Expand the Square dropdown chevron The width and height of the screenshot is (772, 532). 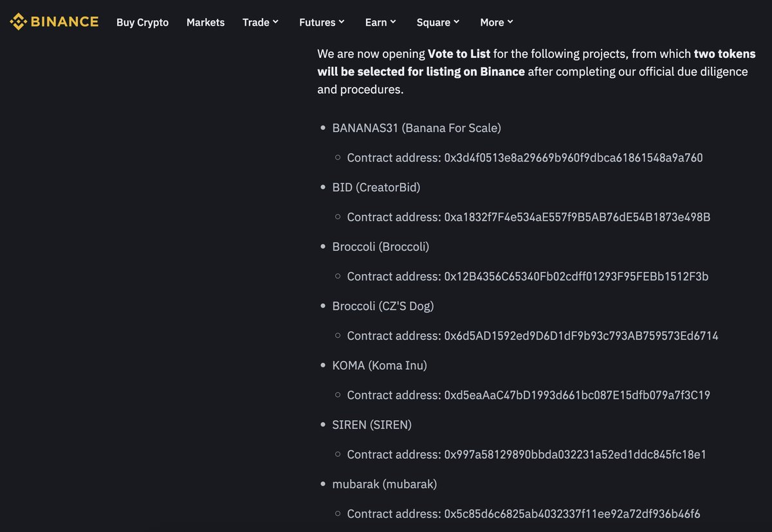click(x=457, y=22)
